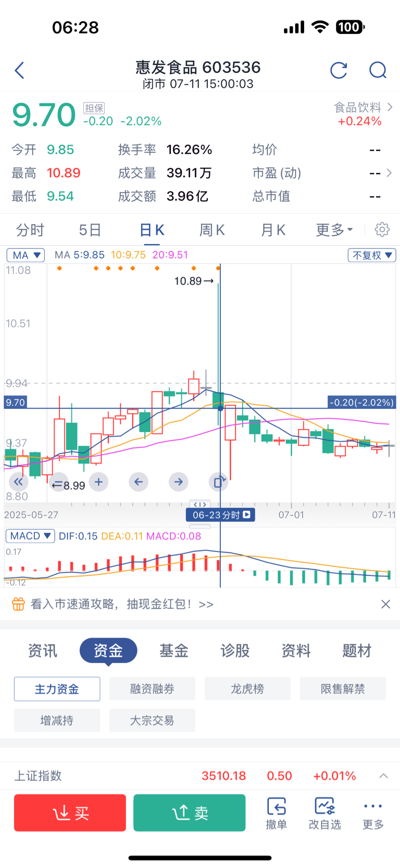Image resolution: width=400 pixels, height=868 pixels.
Task: Tap the 20:9.51 moving average value
Action: 170,255
